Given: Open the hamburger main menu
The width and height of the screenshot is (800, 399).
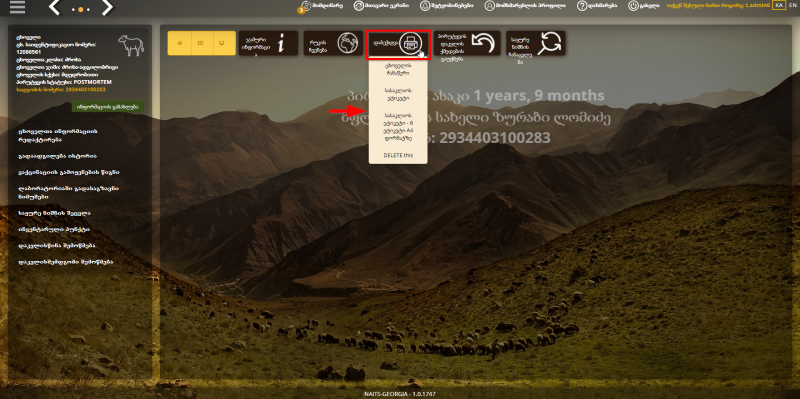Looking at the screenshot, I should 17,7.
